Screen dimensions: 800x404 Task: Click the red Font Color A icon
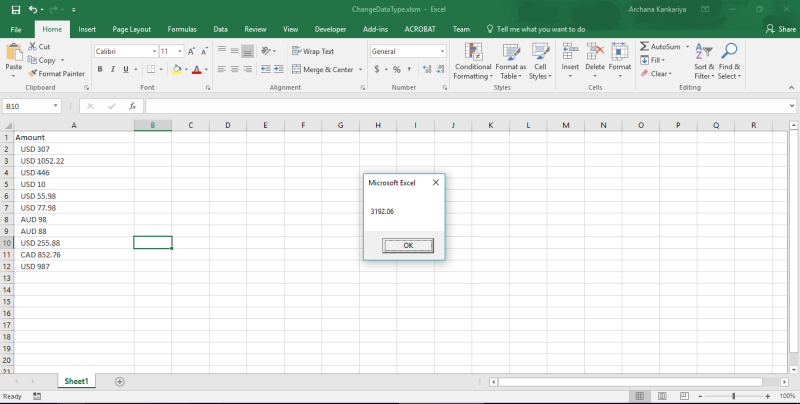[197, 69]
